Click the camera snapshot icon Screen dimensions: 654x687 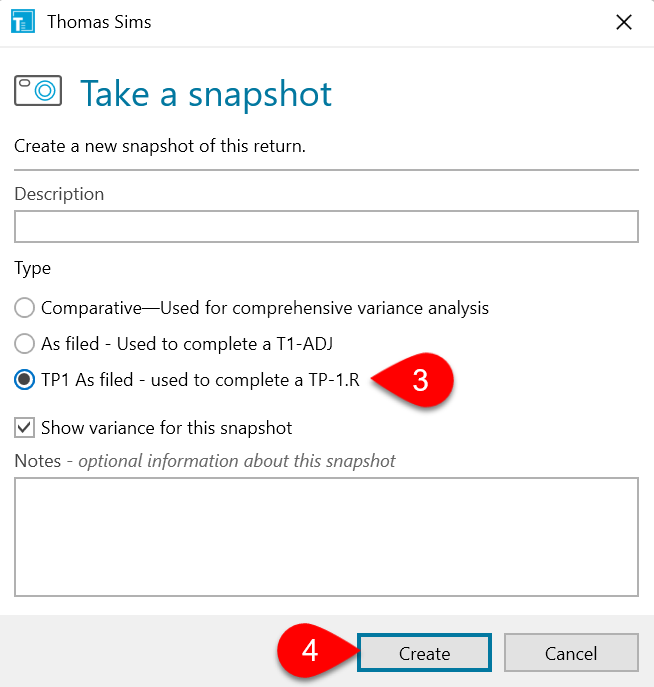point(38,91)
